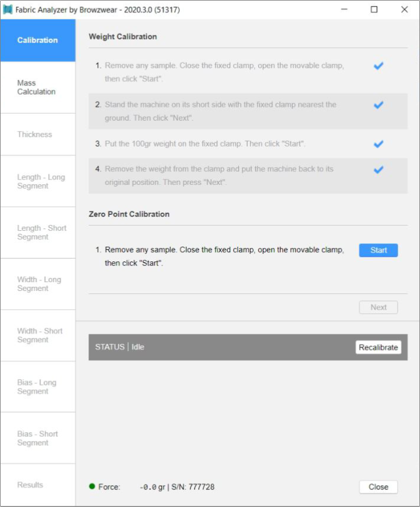Click 'Stand the machine on its short side' text

click(220, 111)
